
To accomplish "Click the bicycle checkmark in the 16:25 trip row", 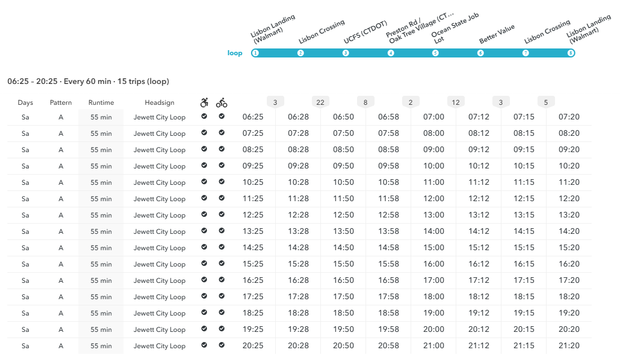I will [222, 279].
